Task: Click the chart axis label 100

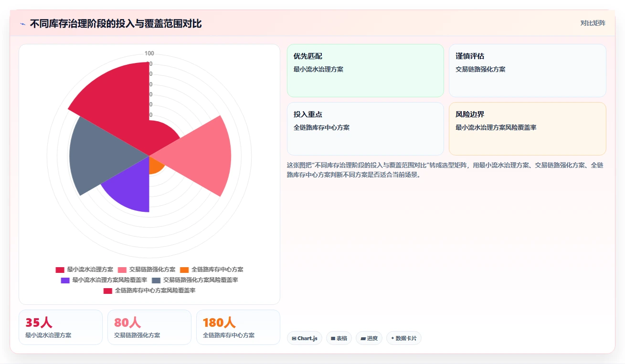Action: tap(149, 53)
